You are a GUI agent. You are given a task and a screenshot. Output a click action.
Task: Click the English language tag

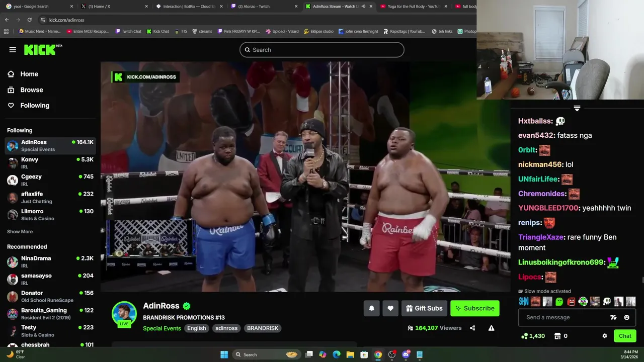pos(197,328)
